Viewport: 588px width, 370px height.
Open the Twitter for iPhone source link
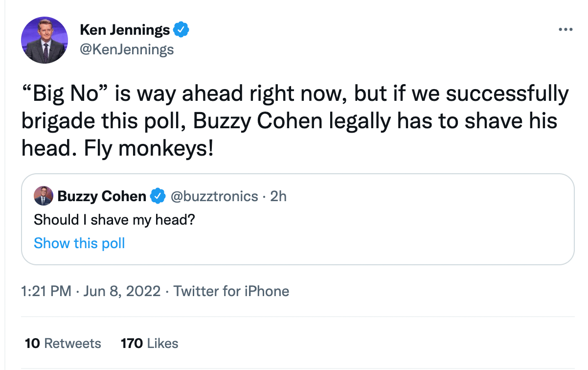[x=231, y=292]
